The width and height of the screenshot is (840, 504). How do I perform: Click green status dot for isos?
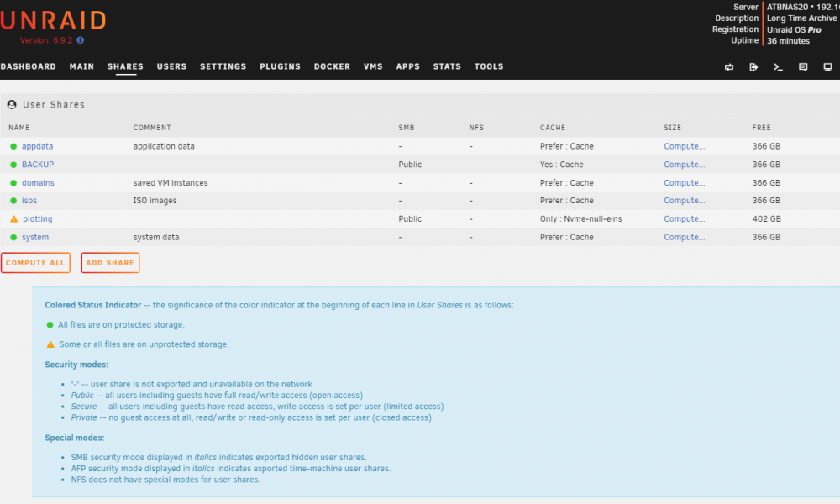coord(13,200)
